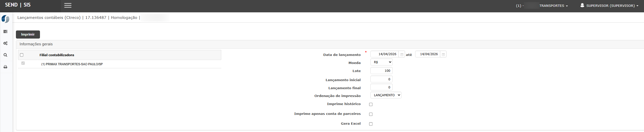Viewport: 644px width, 132px height.
Task: Check Imprime apenas conta de parceiros
Action: pos(371,114)
